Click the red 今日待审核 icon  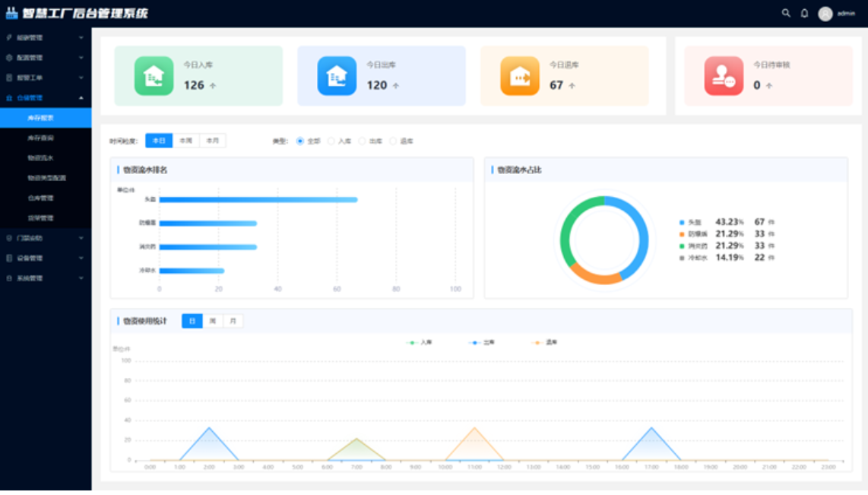click(x=724, y=76)
